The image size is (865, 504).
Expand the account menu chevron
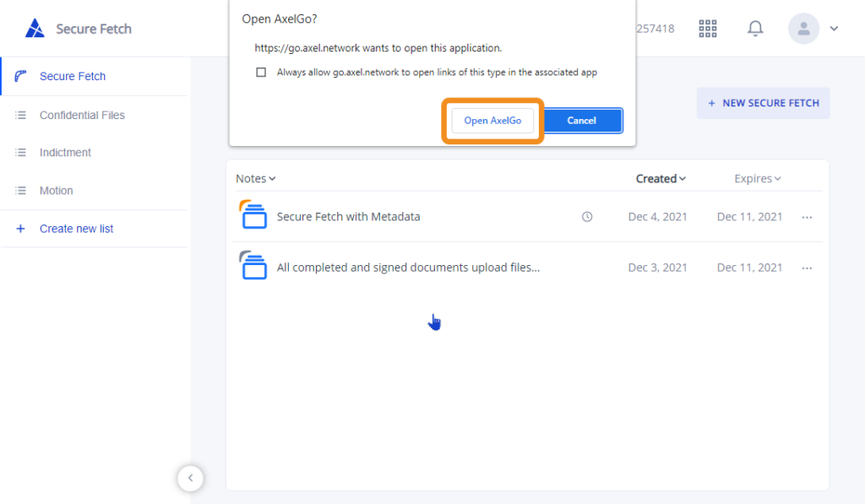coord(834,29)
